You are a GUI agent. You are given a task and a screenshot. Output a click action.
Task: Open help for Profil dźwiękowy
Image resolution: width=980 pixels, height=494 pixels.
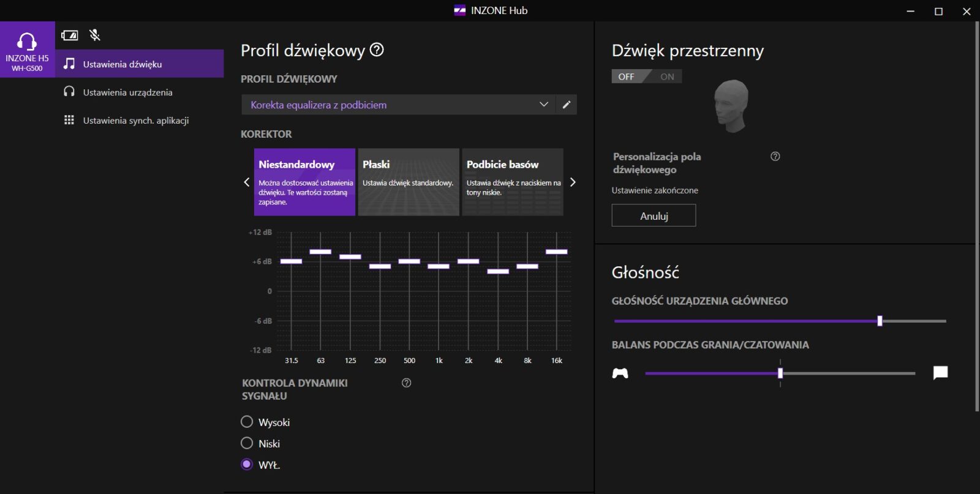[377, 50]
